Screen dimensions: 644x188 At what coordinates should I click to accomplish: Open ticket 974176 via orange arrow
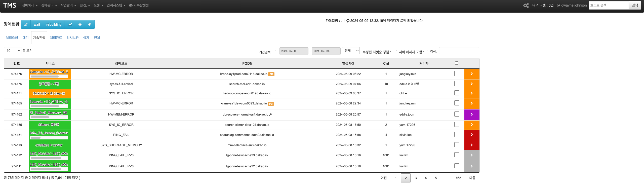click(x=472, y=74)
